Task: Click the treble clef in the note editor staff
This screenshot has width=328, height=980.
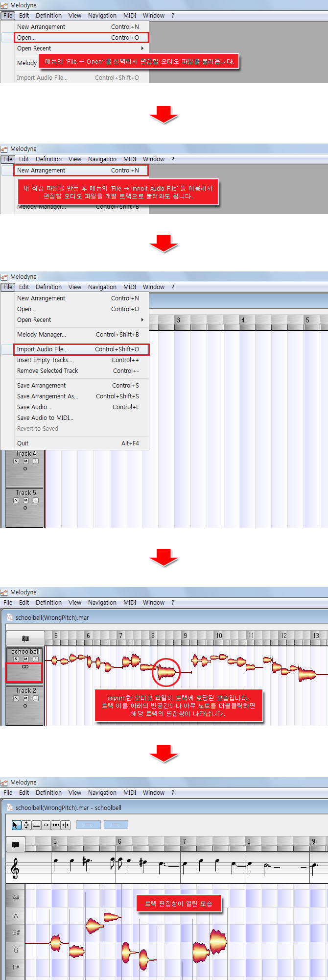Action: pyautogui.click(x=15, y=868)
